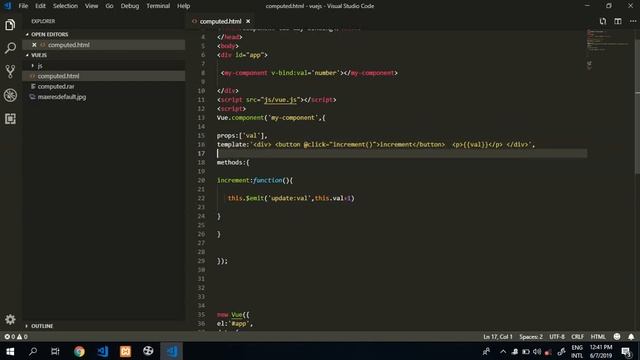Open the Debug view in activity bar
640x360 pixels.
click(10, 95)
